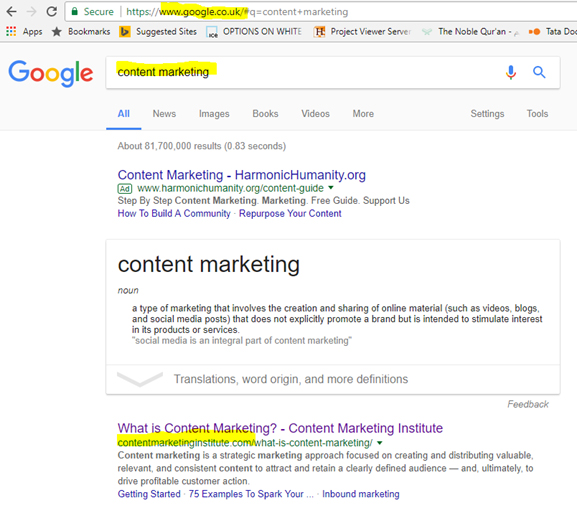The image size is (577, 508).
Task: Click the green Ad badge
Action: tap(125, 189)
